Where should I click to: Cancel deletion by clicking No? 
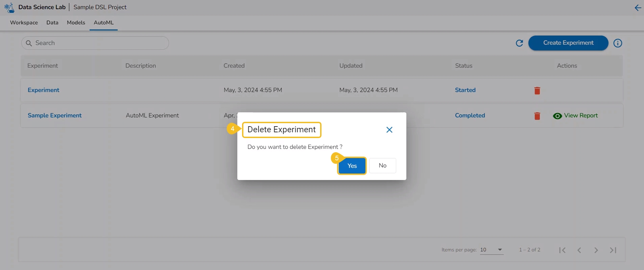[382, 165]
